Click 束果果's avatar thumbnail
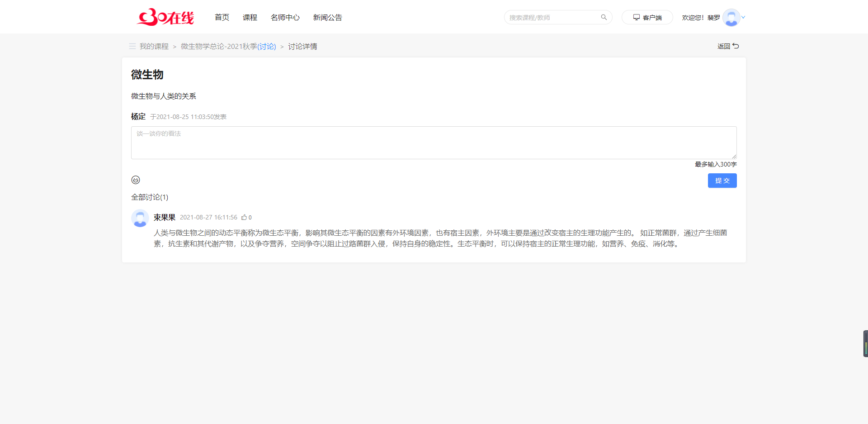Image resolution: width=868 pixels, height=424 pixels. pos(140,218)
